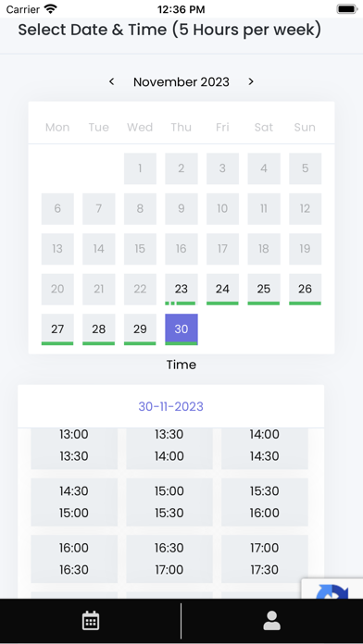Tap the battery indicator in status bar
The width and height of the screenshot is (363, 644).
click(347, 9)
